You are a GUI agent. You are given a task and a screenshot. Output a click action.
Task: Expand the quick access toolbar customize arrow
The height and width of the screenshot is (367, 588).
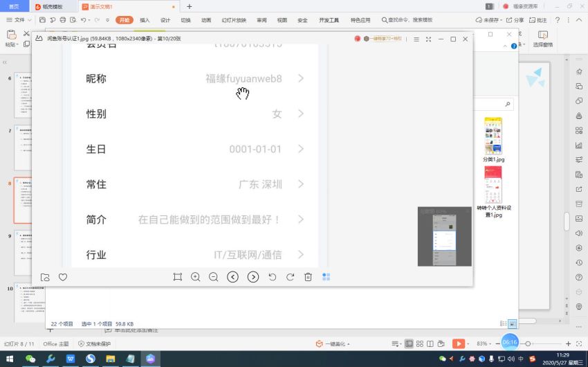pyautogui.click(x=108, y=20)
